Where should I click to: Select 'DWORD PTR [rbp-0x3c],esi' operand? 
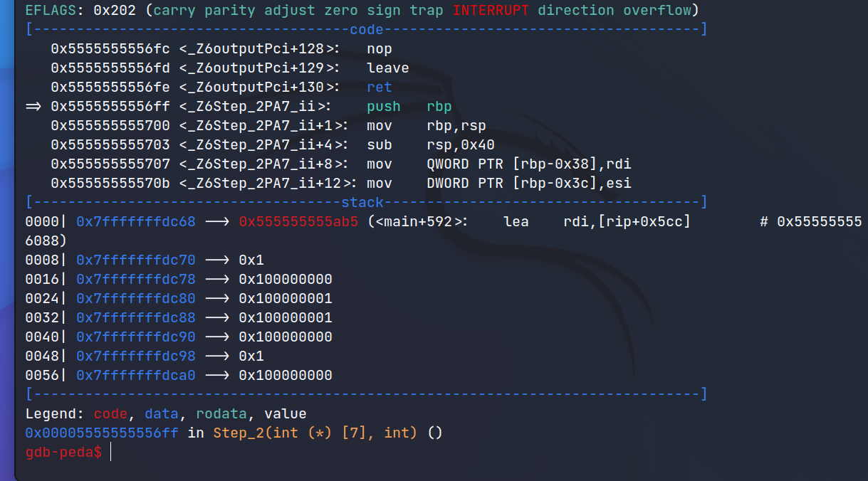click(x=529, y=184)
